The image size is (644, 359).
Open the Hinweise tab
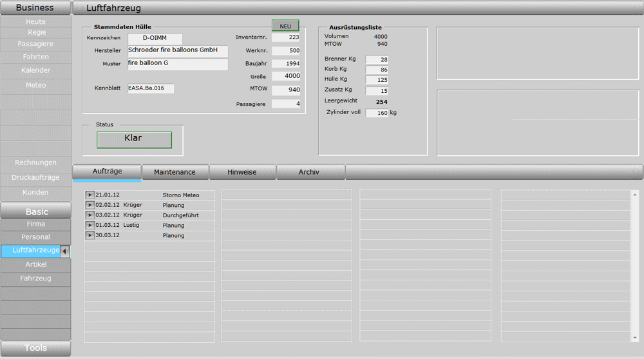coord(241,172)
